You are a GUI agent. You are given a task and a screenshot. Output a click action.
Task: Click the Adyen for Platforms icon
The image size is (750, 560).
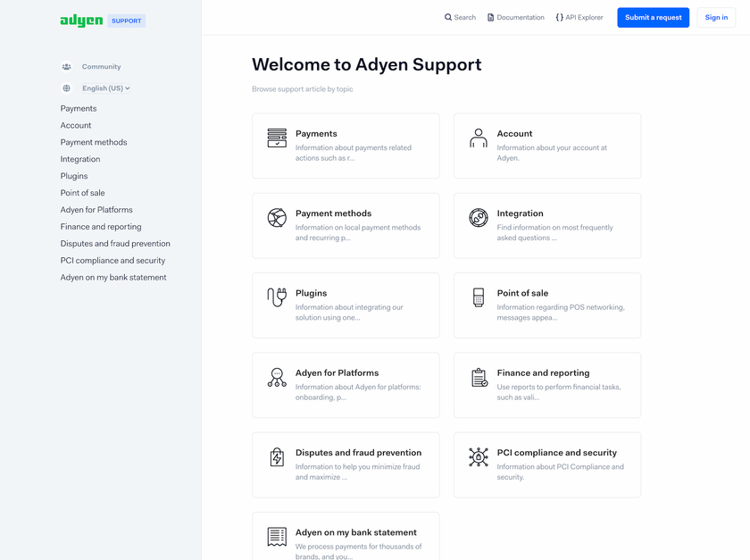277,377
